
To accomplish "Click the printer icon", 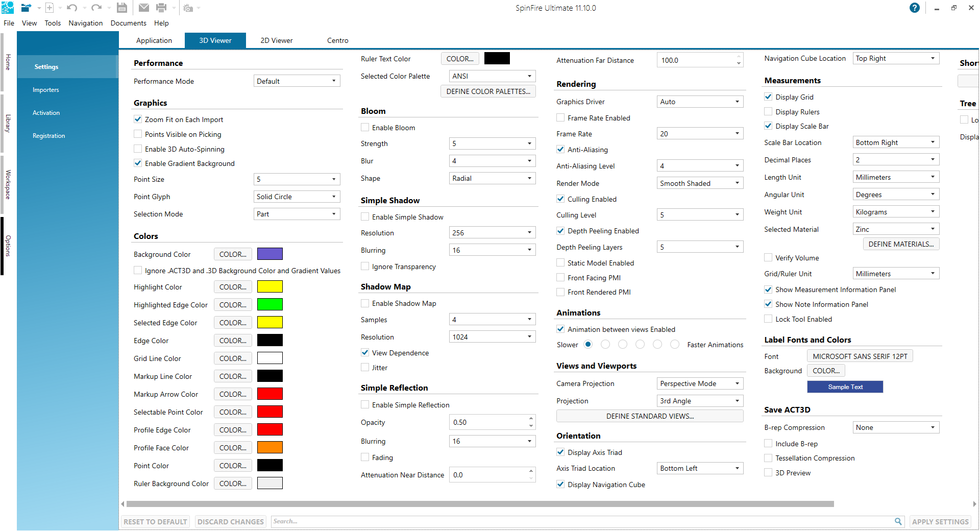I will (x=161, y=8).
